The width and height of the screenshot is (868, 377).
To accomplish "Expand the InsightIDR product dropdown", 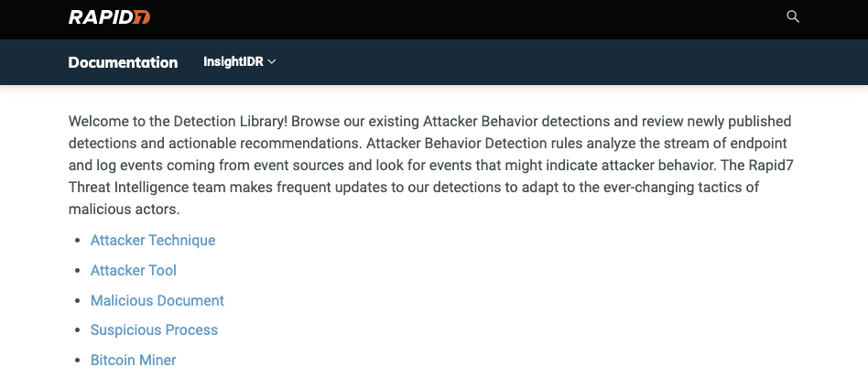I will [x=239, y=62].
